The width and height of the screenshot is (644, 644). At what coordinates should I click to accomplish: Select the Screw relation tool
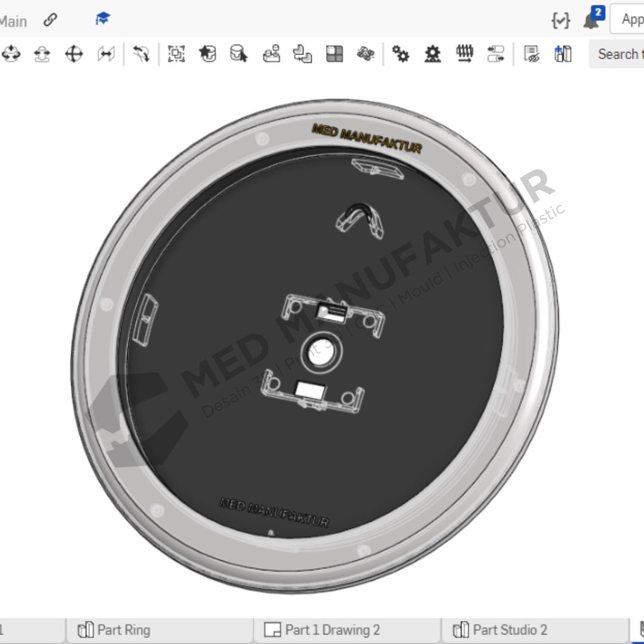coord(464,54)
